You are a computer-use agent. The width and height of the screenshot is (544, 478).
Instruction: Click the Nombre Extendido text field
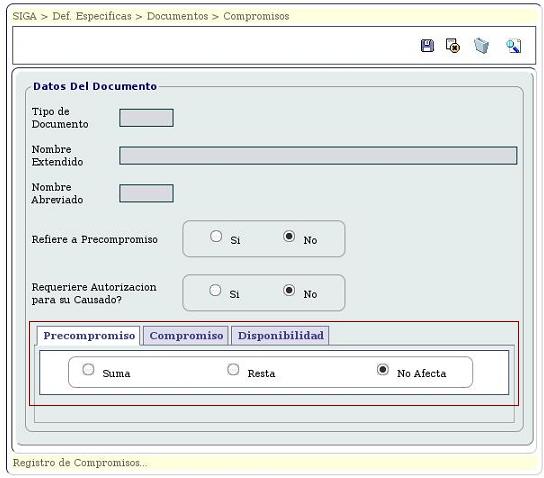(x=318, y=155)
